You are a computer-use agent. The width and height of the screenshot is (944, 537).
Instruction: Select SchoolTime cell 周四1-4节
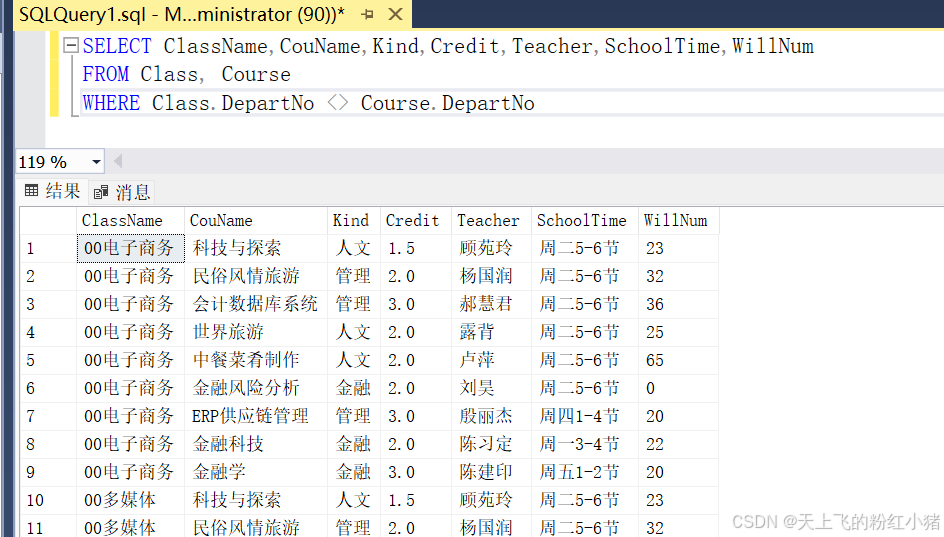click(585, 417)
